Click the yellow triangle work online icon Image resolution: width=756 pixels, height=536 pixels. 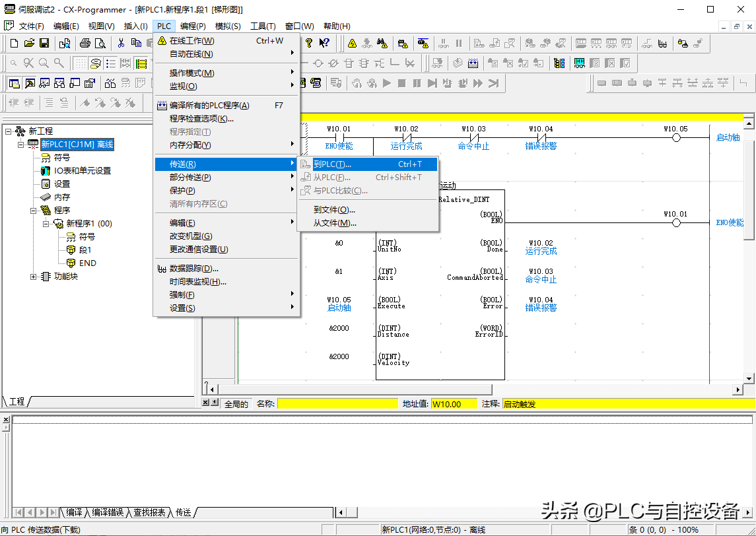[352, 44]
